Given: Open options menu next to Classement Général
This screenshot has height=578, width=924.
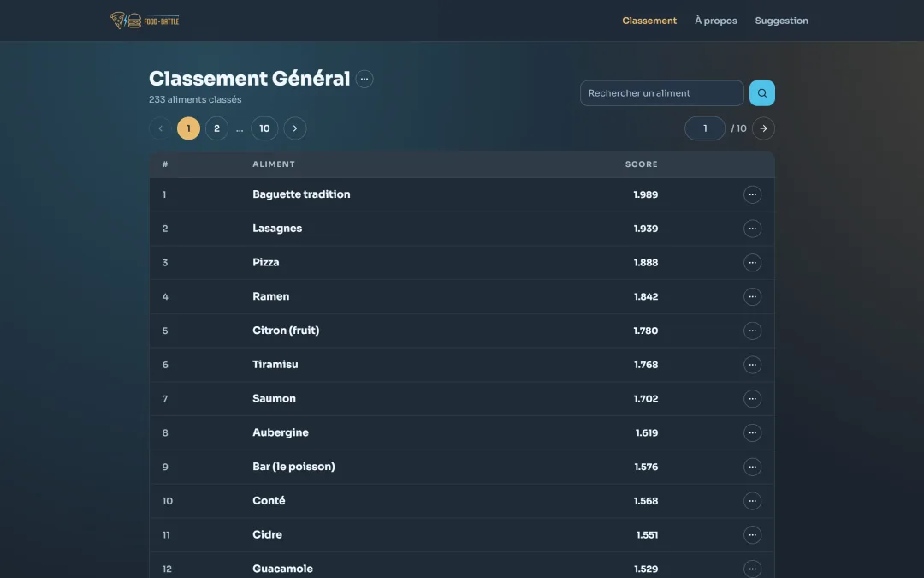Looking at the screenshot, I should tap(364, 79).
